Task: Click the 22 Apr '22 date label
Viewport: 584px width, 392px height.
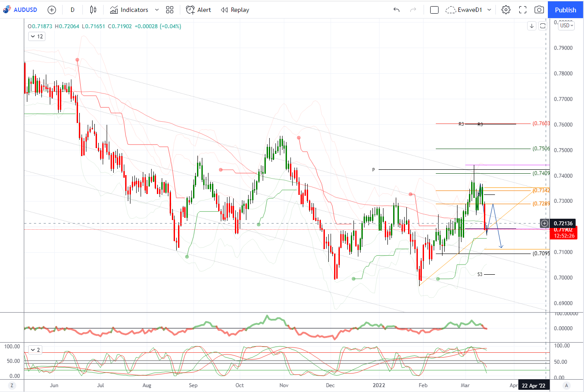Action: pos(534,385)
